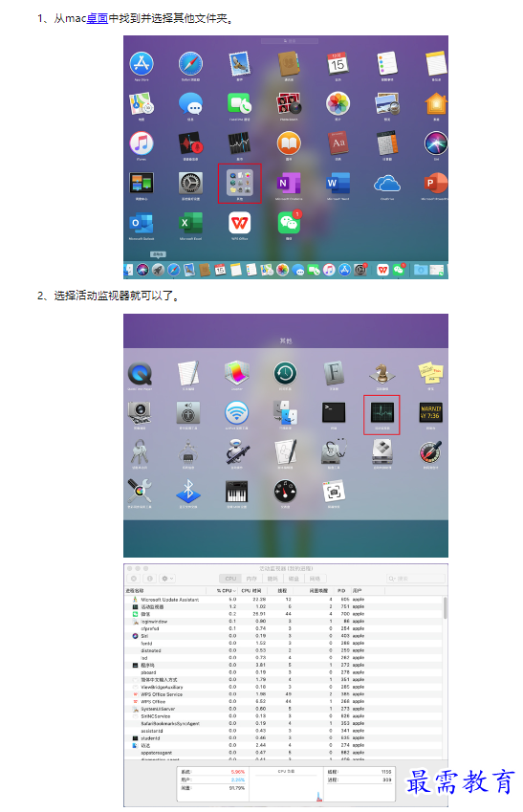Open Reminders icon in Launchpad grid
Screen dimensions: 523x812
pyautogui.click(x=387, y=64)
